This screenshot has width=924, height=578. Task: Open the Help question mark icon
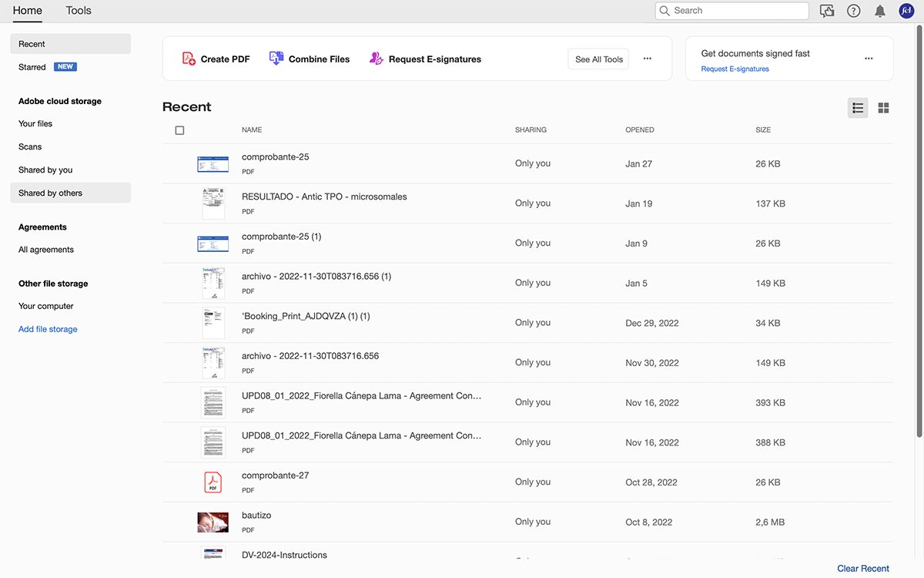pyautogui.click(x=853, y=11)
